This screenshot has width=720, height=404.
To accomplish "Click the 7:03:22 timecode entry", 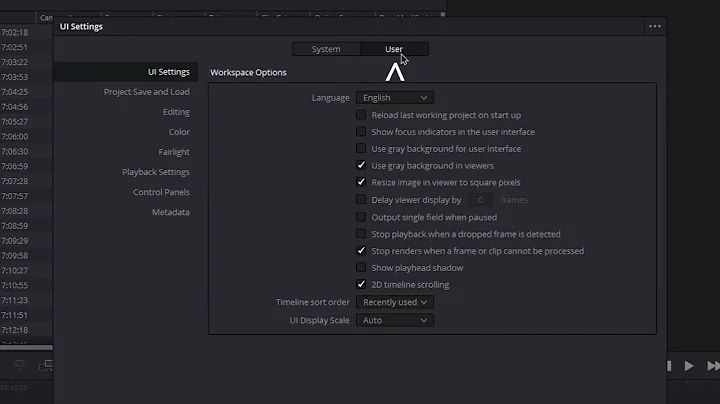I will (15, 62).
